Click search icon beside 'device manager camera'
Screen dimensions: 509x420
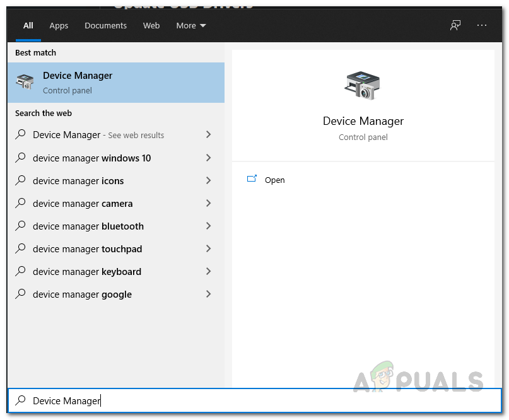pyautogui.click(x=20, y=203)
